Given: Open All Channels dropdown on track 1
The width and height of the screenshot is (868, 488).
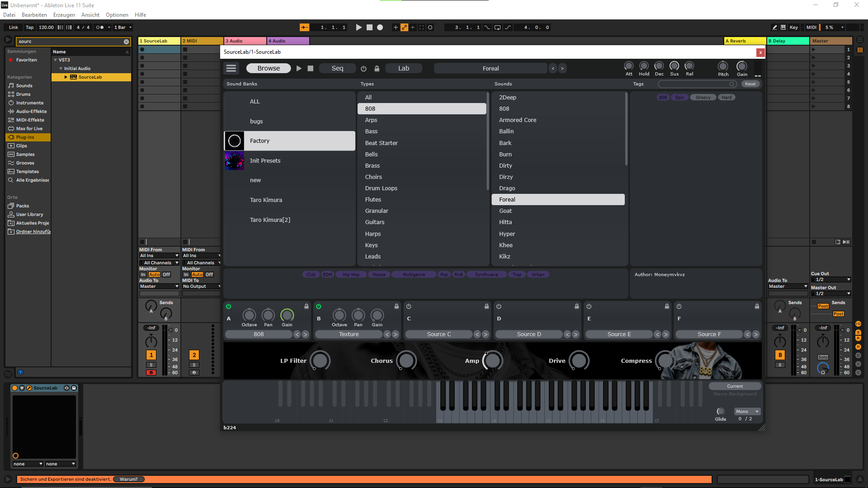Looking at the screenshot, I should point(159,263).
